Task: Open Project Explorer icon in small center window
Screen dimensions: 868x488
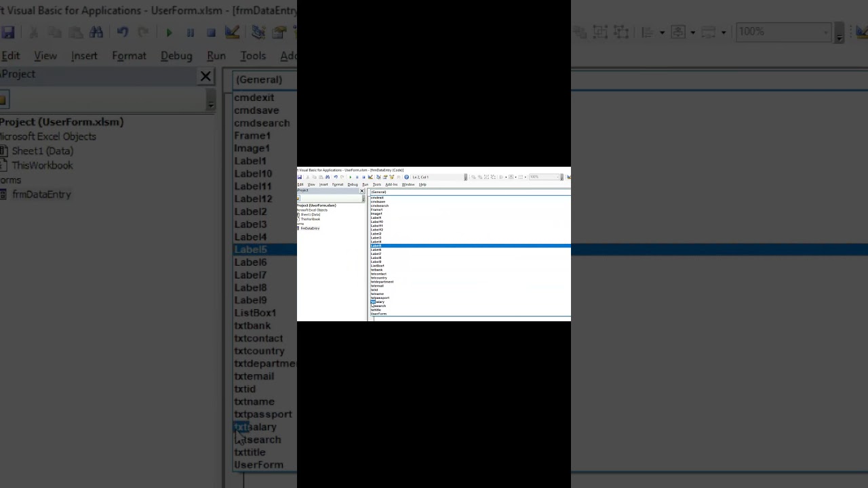Action: [378, 177]
